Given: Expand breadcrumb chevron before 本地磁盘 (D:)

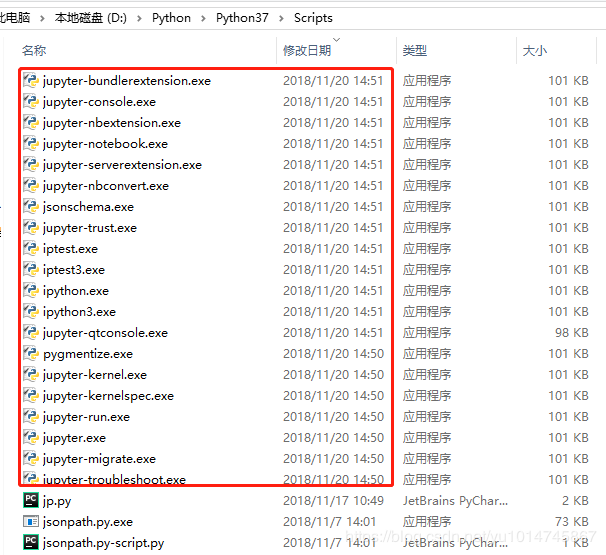Looking at the screenshot, I should coord(42,18).
